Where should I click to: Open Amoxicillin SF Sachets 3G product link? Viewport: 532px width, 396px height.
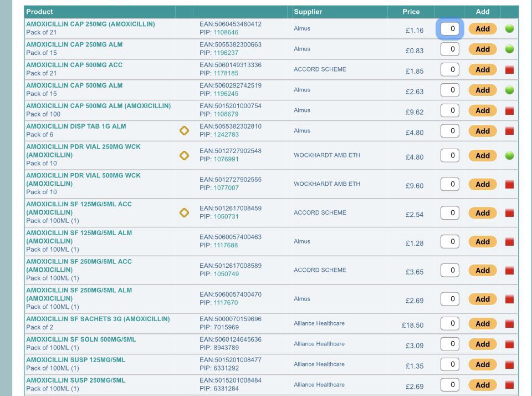point(98,319)
